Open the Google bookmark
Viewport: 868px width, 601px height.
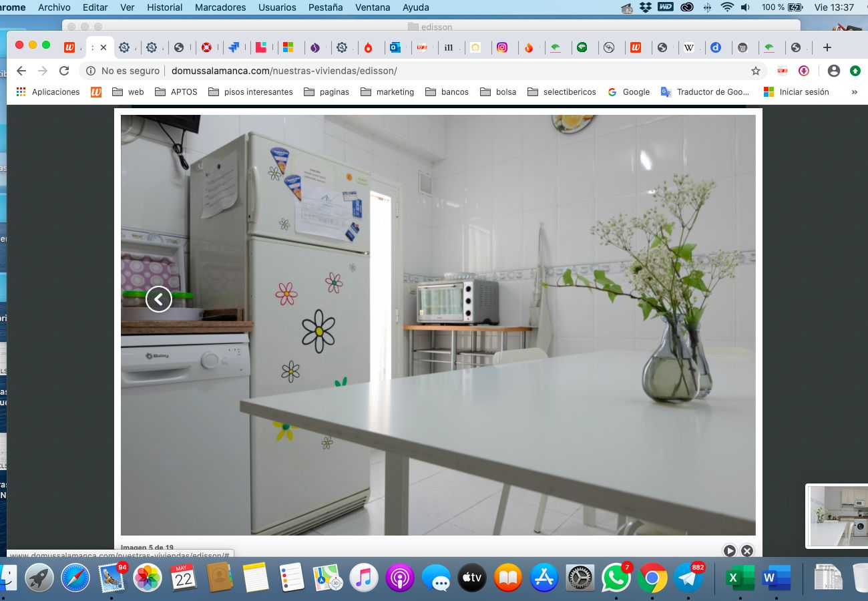click(628, 92)
